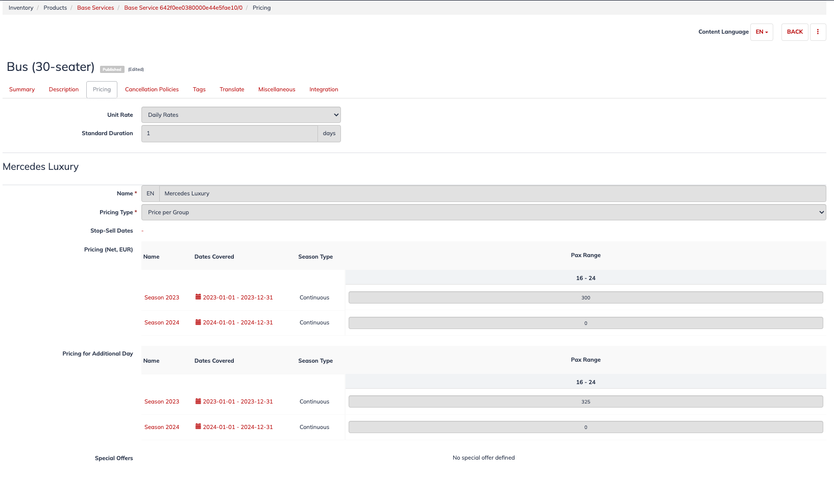The width and height of the screenshot is (834, 504).
Task: Click 2023-01-01 - 2023-12-31 dates in Additional Day
Action: pos(238,401)
